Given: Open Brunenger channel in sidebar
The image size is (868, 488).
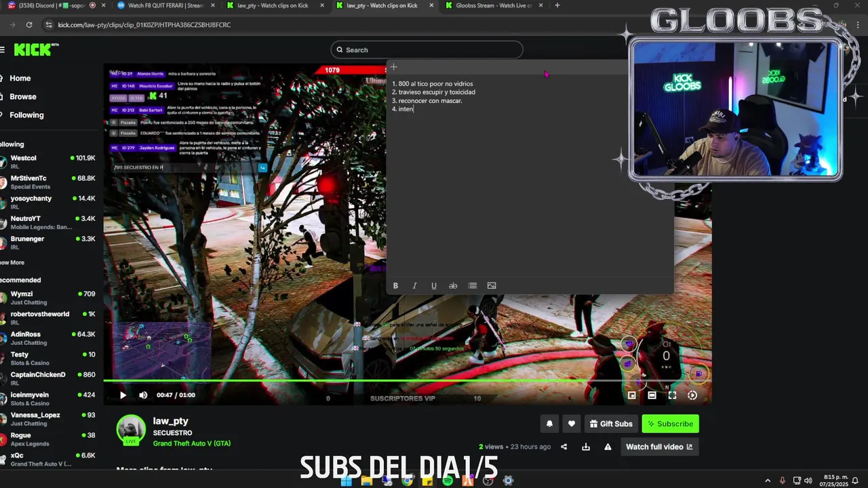Looking at the screenshot, I should pyautogui.click(x=49, y=243).
